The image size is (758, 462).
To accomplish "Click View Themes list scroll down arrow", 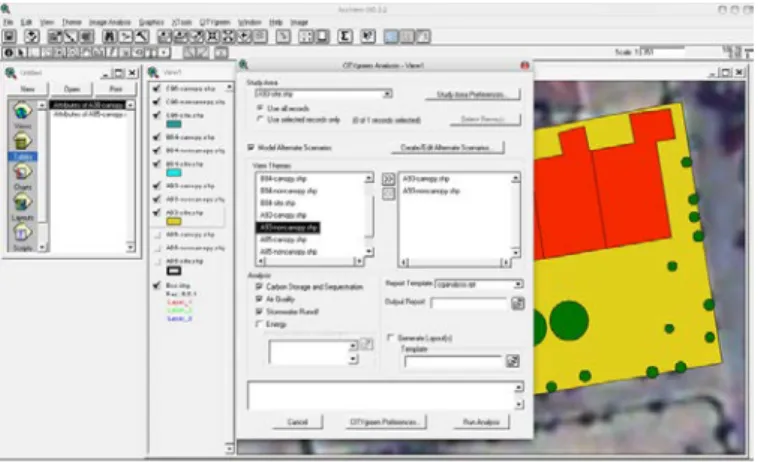I will 369,251.
